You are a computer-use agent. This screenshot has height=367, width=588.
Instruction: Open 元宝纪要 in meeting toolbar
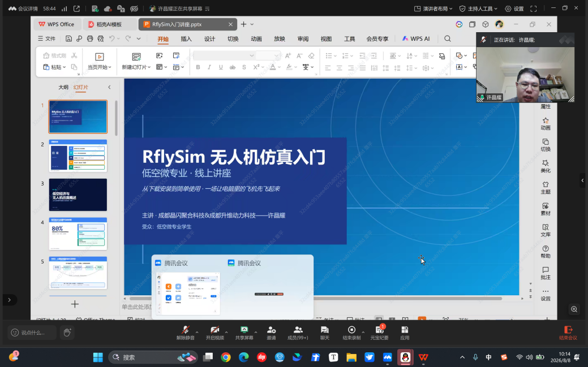pyautogui.click(x=379, y=333)
